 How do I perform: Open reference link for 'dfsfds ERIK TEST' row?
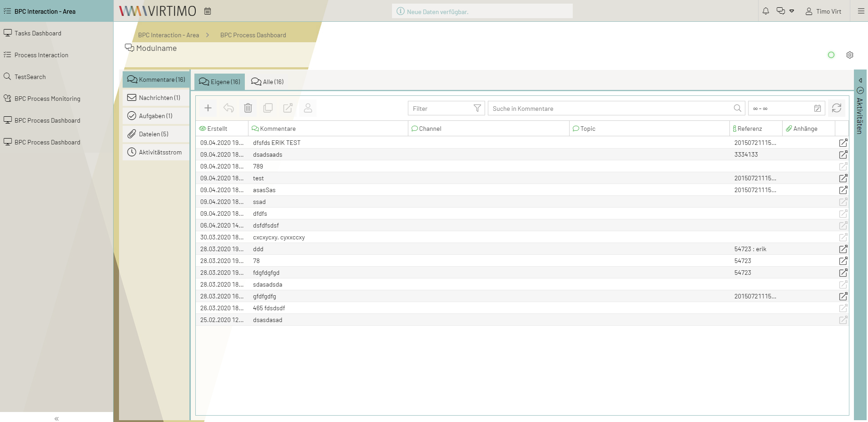click(x=843, y=143)
